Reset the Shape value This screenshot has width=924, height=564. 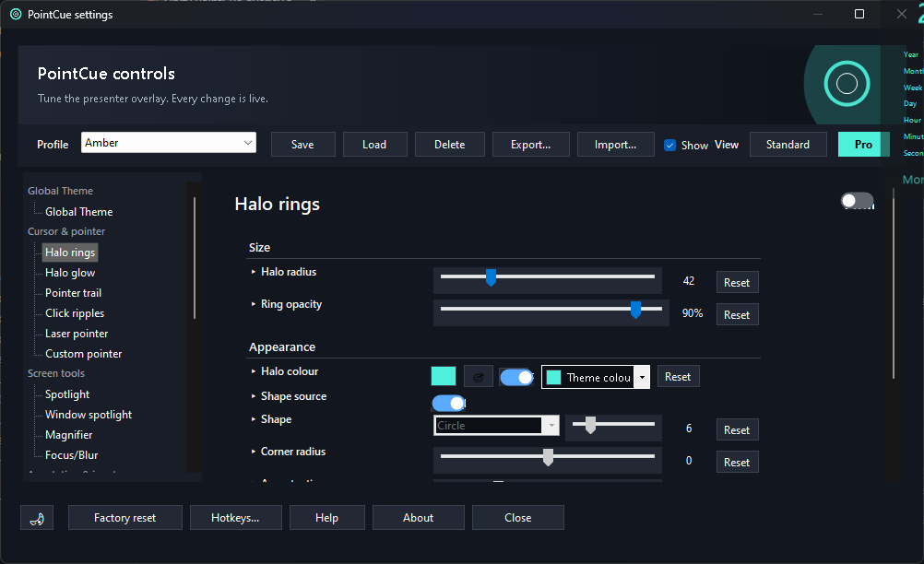tap(737, 430)
